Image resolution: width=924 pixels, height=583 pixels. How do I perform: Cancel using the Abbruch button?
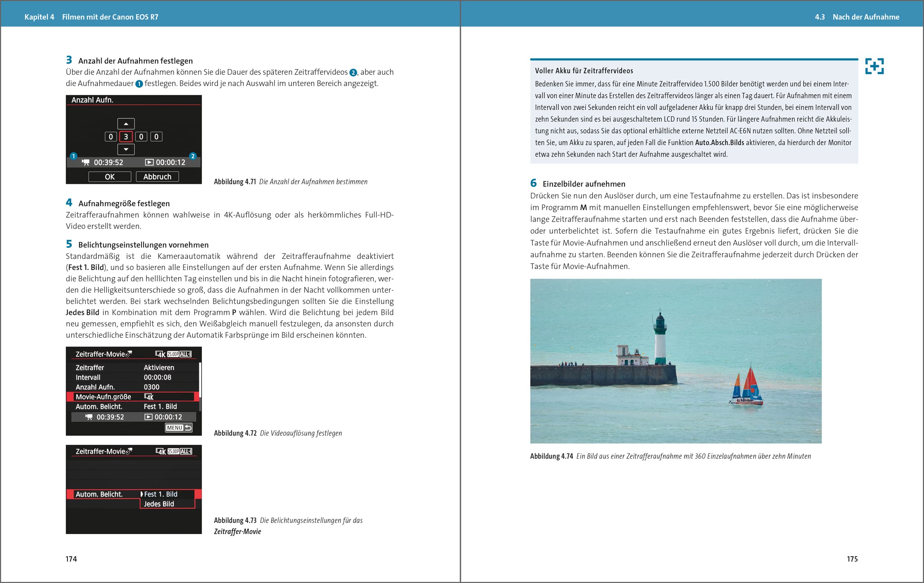pos(157,177)
